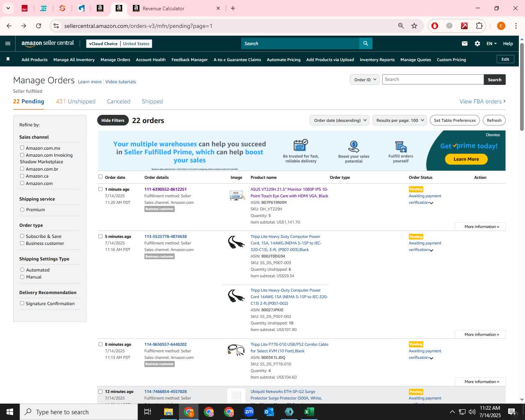Image resolution: width=525 pixels, height=420 pixels.
Task: Click the site information icon in address bar
Action: click(x=56, y=26)
